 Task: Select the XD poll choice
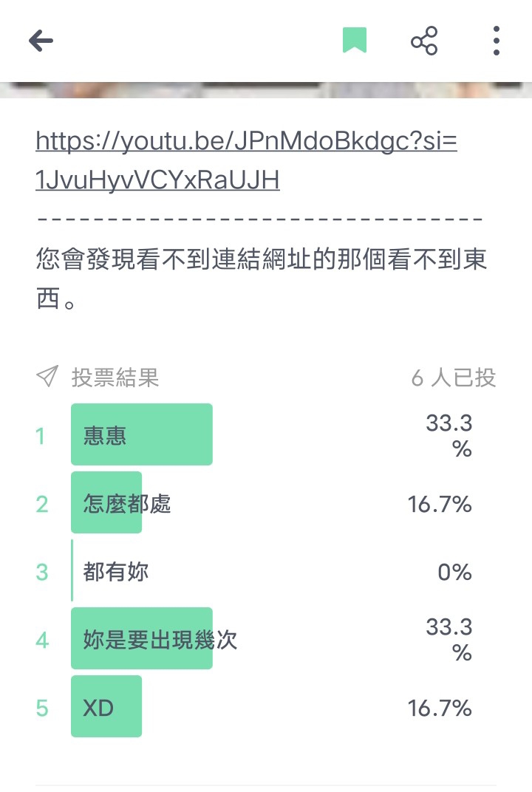tap(106, 706)
